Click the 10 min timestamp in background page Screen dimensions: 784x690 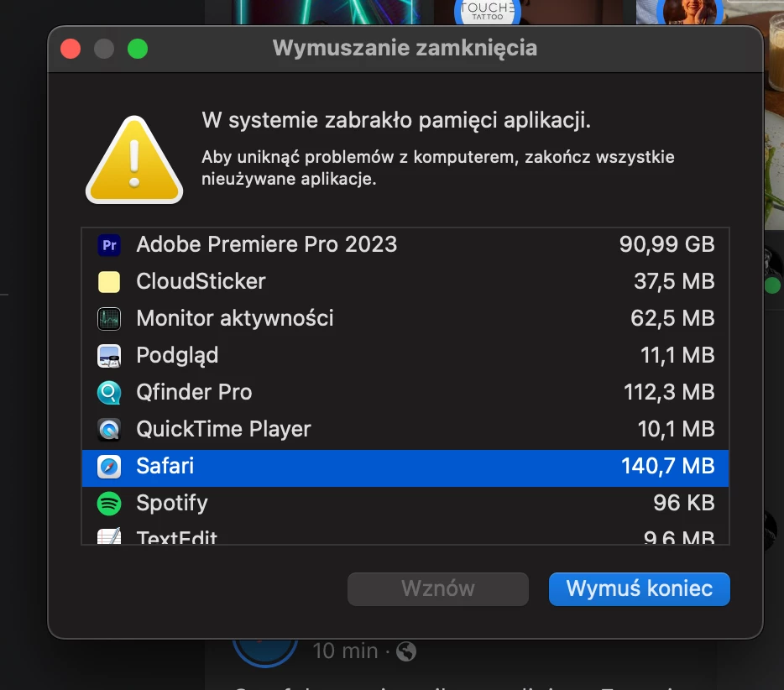click(x=345, y=651)
